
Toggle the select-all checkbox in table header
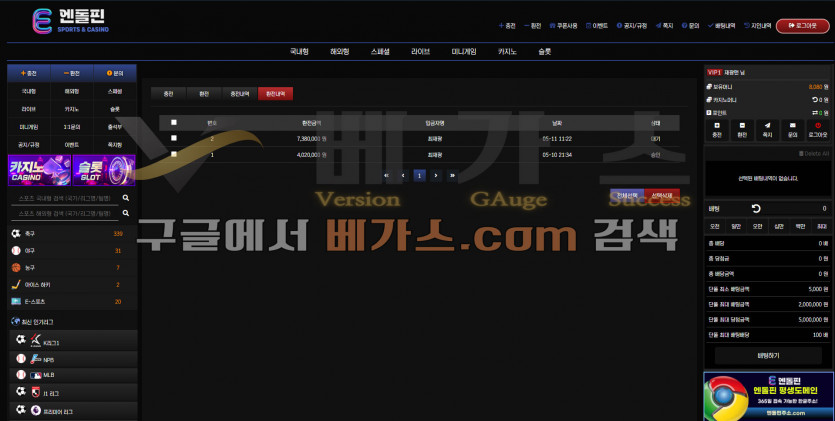(174, 122)
